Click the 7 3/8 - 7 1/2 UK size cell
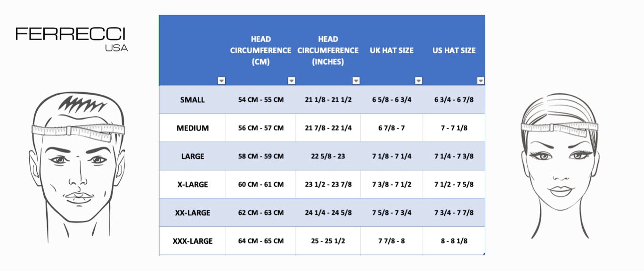 click(391, 185)
